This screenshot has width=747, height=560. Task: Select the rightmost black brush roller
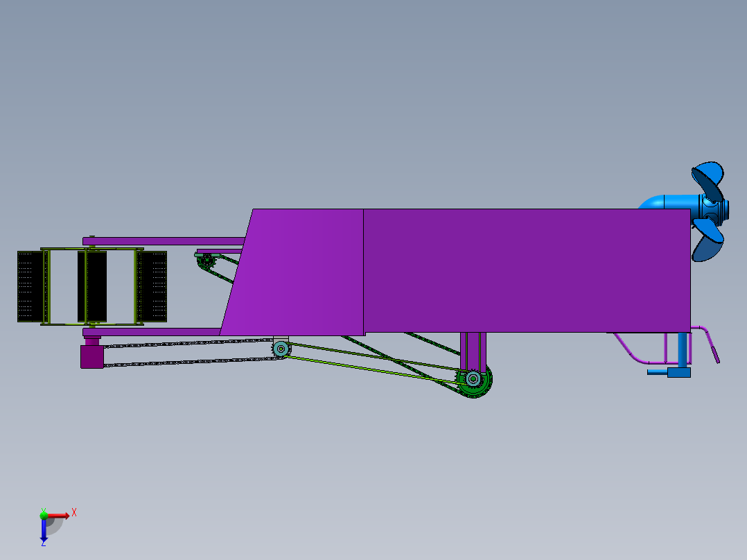coord(152,286)
